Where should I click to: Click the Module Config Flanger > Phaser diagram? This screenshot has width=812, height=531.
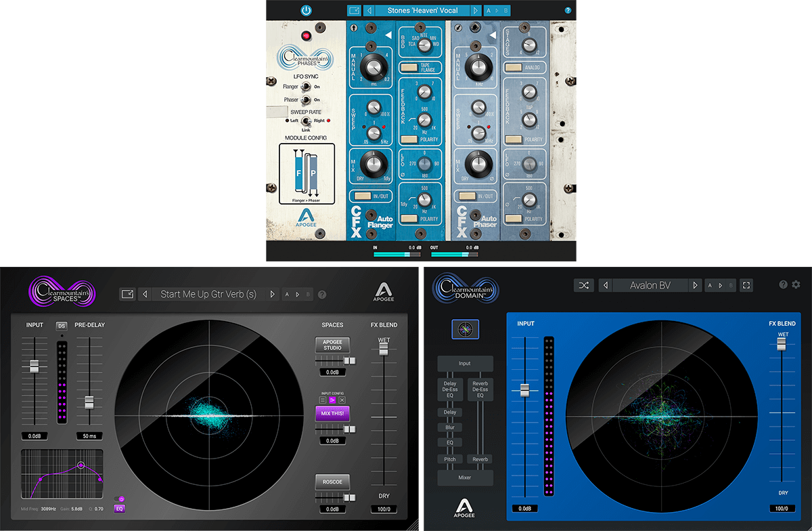click(307, 173)
